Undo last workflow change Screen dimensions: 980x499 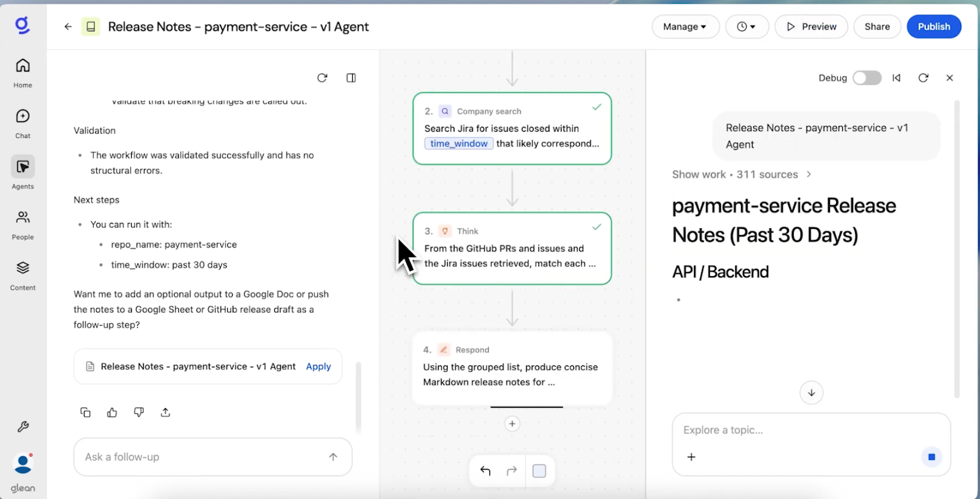tap(485, 471)
